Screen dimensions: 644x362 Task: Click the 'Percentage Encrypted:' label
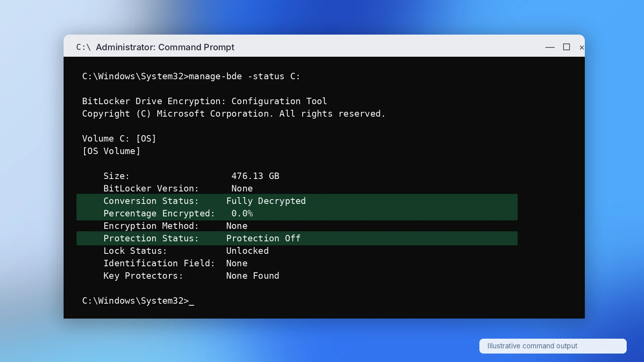(159, 214)
